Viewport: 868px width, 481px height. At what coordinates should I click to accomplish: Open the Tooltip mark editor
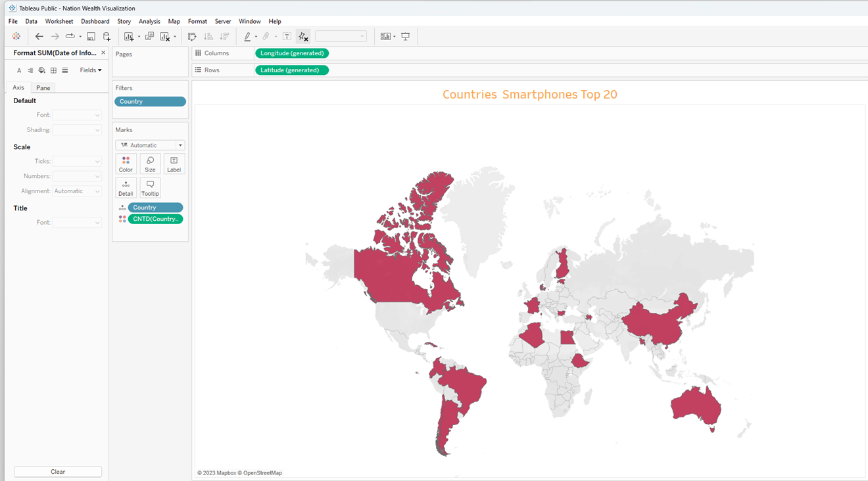pyautogui.click(x=150, y=188)
